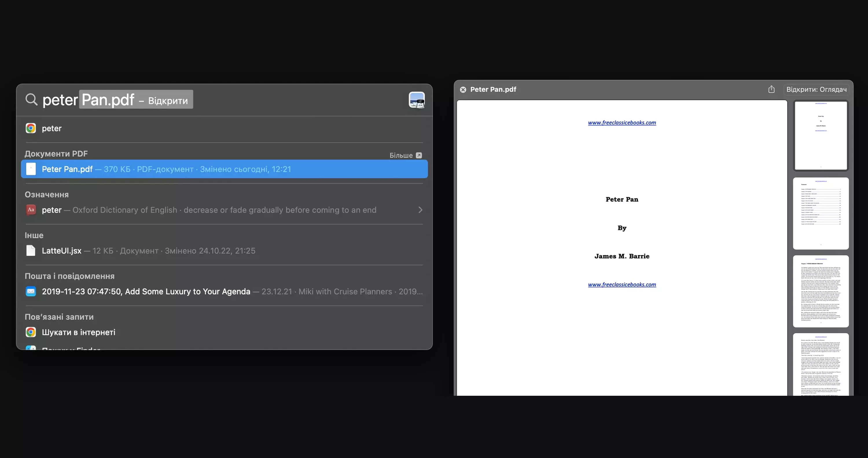Image resolution: width=868 pixels, height=458 pixels.
Task: Select the Contents page thumbnail in sidebar
Action: pos(821,213)
